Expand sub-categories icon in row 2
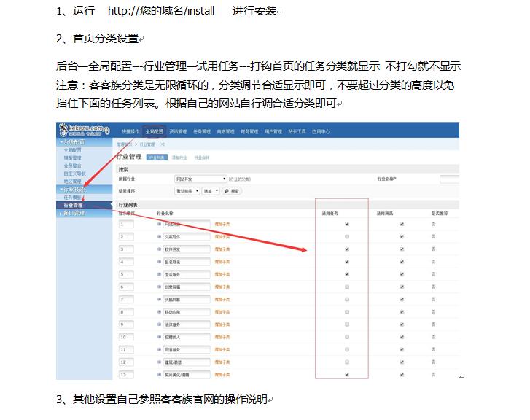The width and height of the screenshot is (530, 420). click(x=159, y=237)
